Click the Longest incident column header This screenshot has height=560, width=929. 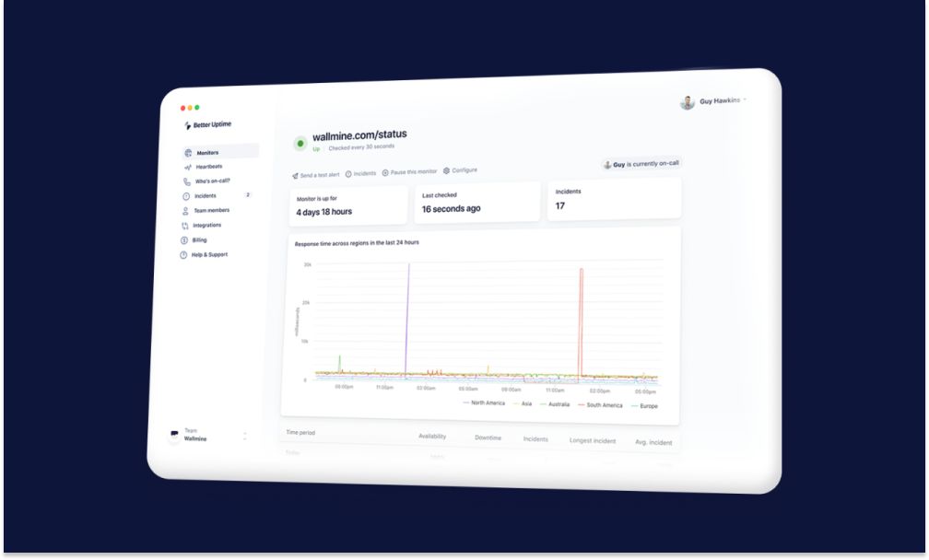(593, 441)
